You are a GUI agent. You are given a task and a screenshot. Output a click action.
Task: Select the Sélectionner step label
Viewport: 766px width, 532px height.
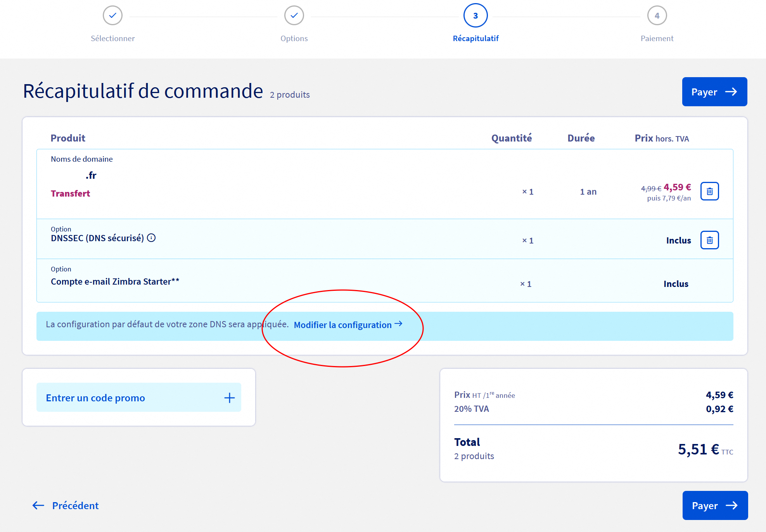112,38
